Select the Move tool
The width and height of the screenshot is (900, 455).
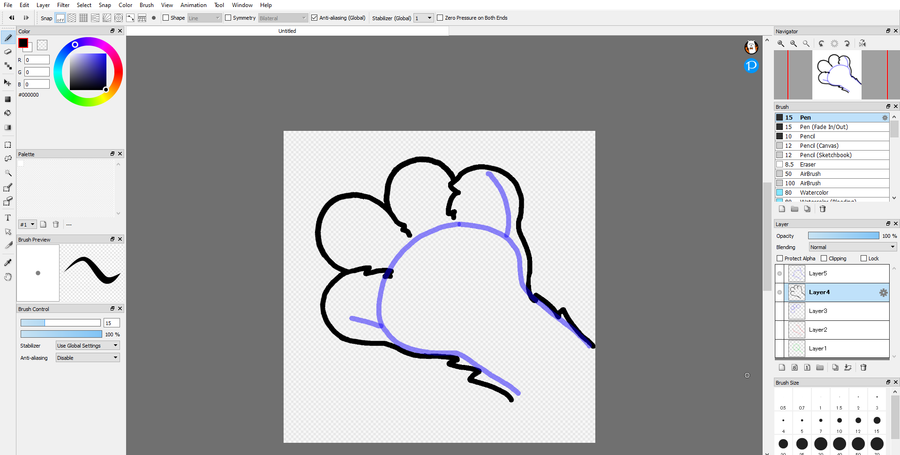tap(8, 83)
